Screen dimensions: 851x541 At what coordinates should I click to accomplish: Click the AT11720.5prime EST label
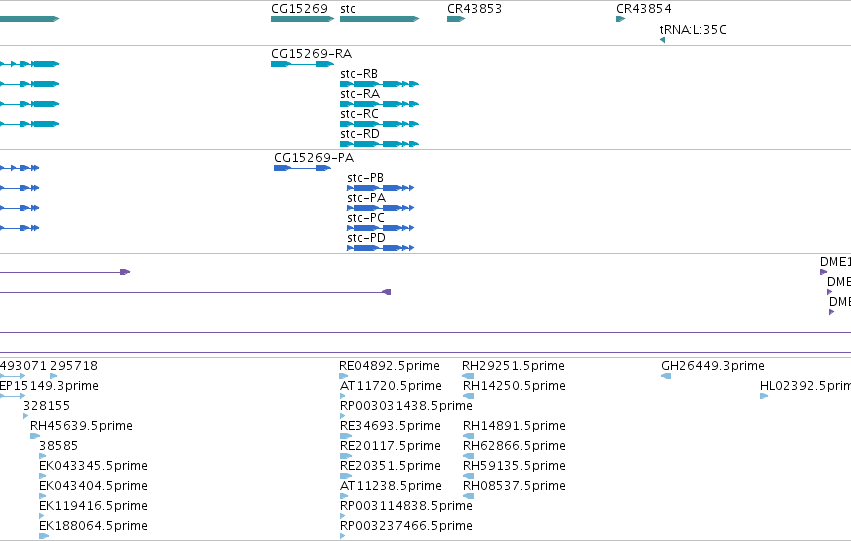click(x=391, y=386)
